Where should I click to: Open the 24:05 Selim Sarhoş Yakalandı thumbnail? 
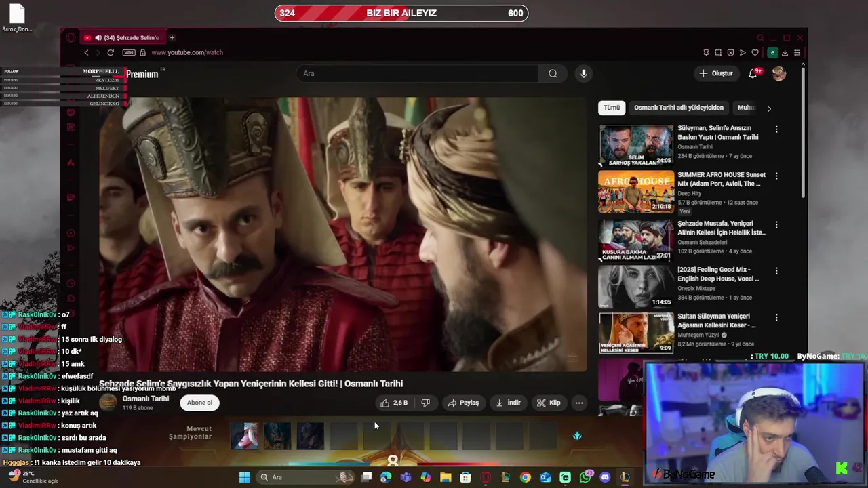[636, 145]
